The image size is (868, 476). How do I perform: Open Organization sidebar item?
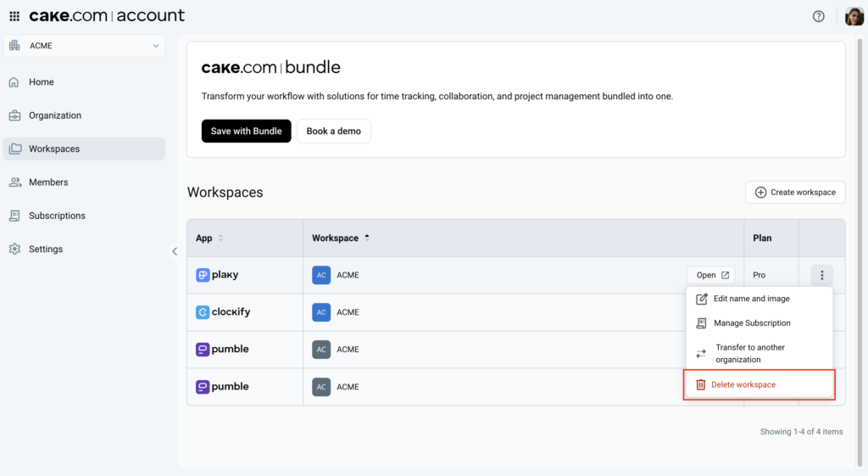point(84,115)
